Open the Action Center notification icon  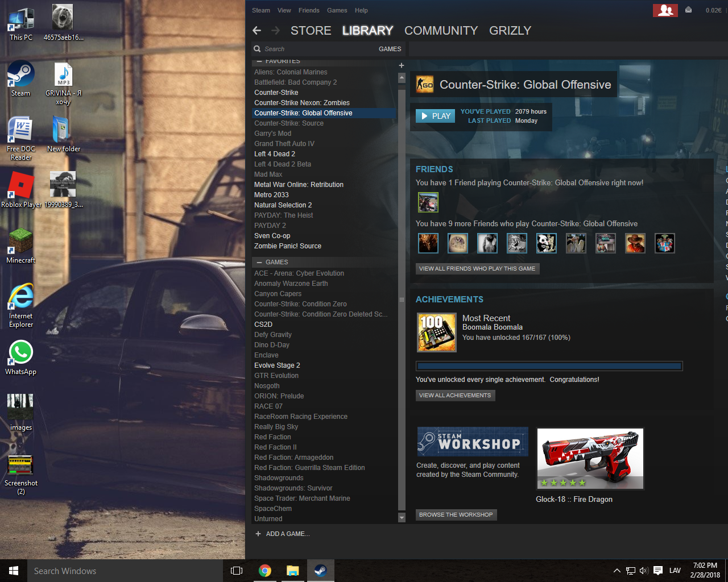(x=658, y=571)
